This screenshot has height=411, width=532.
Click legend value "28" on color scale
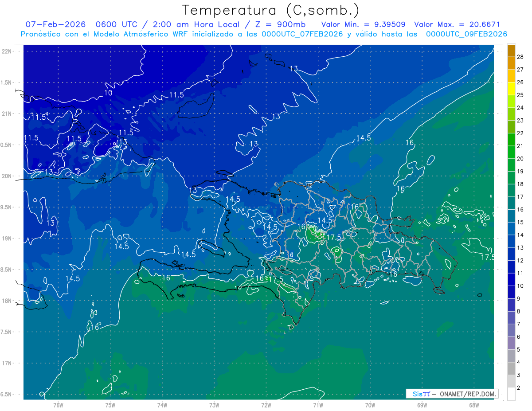pos(520,57)
